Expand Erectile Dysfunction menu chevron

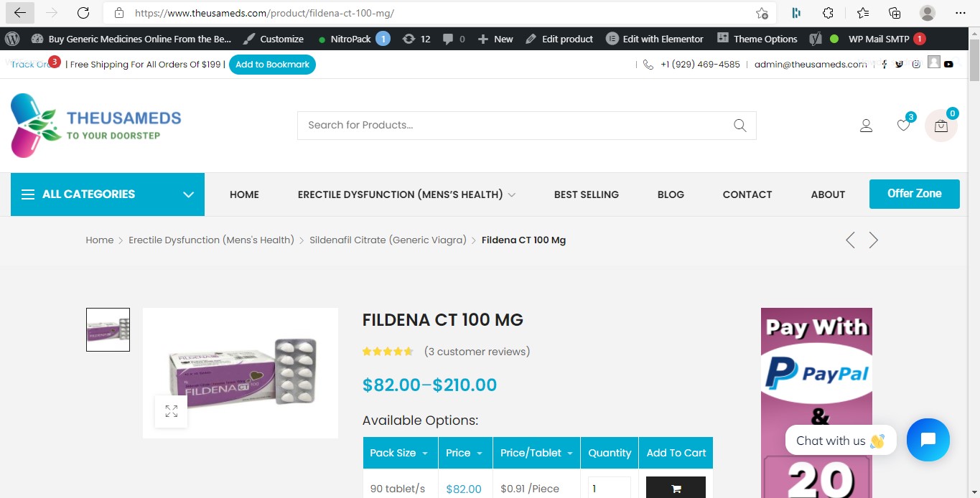[x=512, y=194]
